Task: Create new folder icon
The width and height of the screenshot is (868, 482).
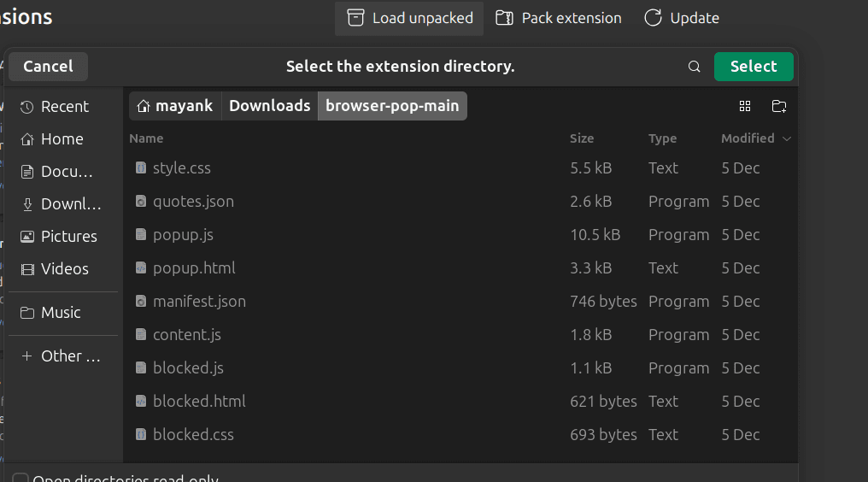Action: coord(779,106)
